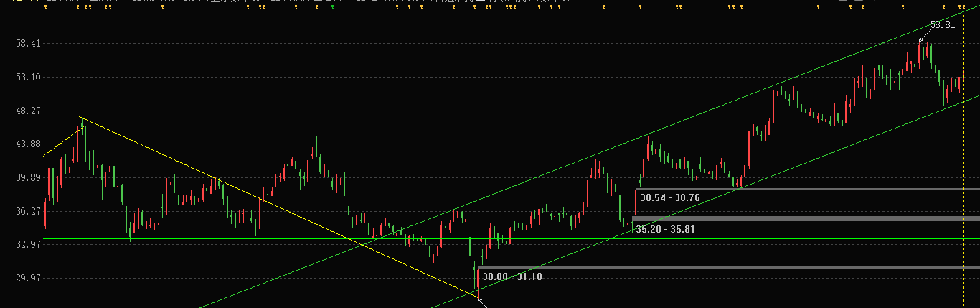Screen dimensions: 980x308
Task: Select the thick gray bar at 35.20 - 35.81
Action: point(806,218)
